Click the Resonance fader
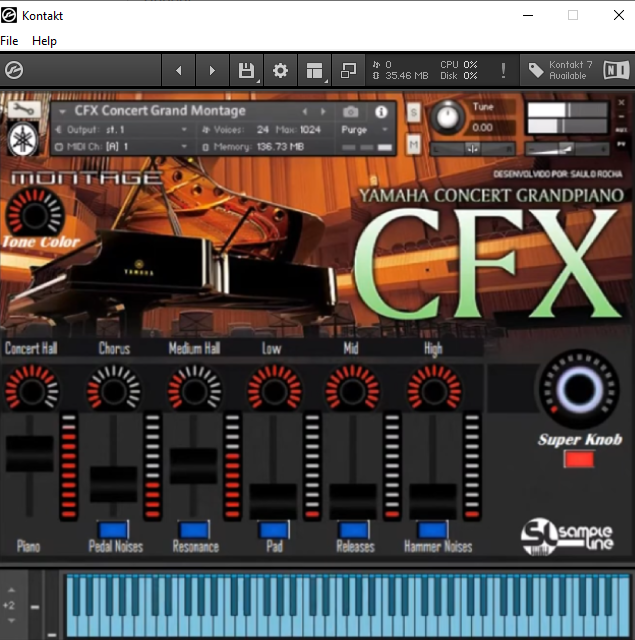Screen dimensions: 635x640 click(x=193, y=466)
